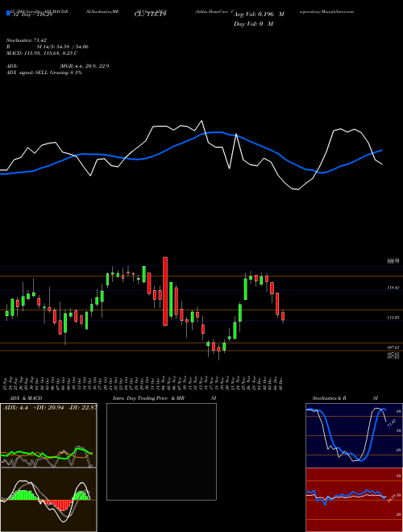Image resolution: width=403 pixels, height=532 pixels.
Task: Click the last red candlestick on the chart
Action: [x=283, y=316]
